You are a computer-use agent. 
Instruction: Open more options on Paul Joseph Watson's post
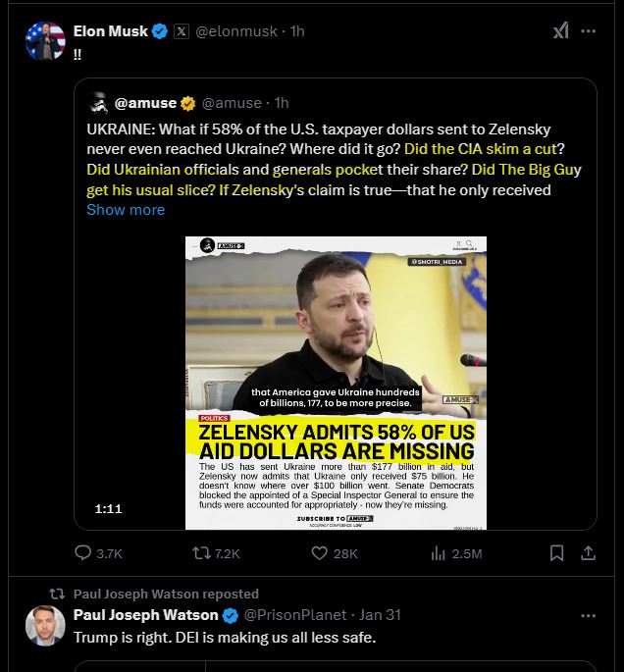click(588, 615)
